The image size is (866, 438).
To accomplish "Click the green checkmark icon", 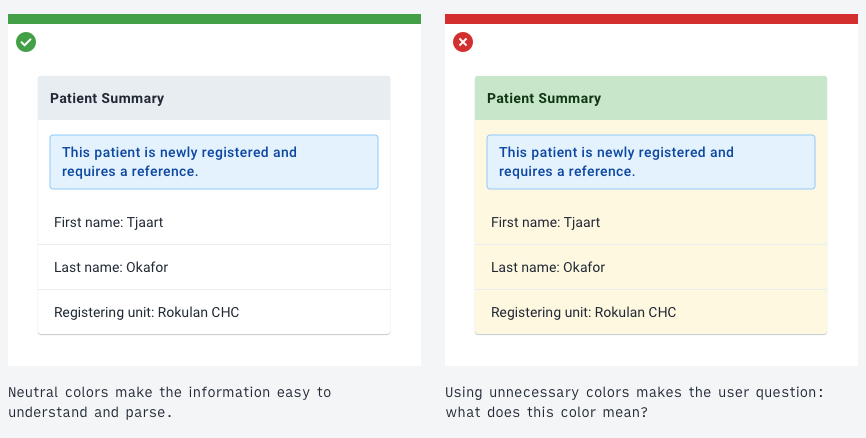I will pos(26,42).
